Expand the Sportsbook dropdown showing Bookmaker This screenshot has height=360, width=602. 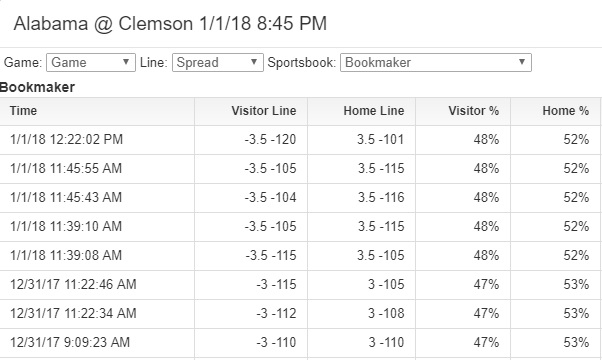(x=436, y=63)
